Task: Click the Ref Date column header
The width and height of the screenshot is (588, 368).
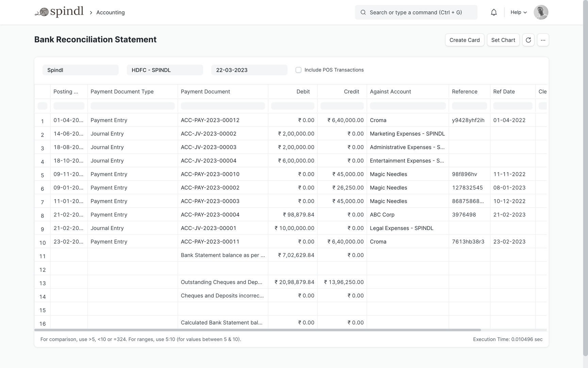Action: [513, 92]
